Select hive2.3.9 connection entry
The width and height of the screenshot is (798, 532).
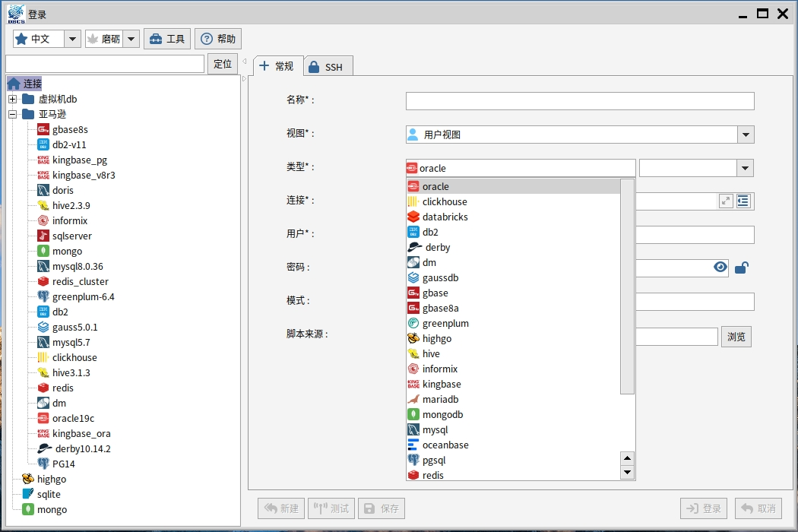[x=64, y=206]
